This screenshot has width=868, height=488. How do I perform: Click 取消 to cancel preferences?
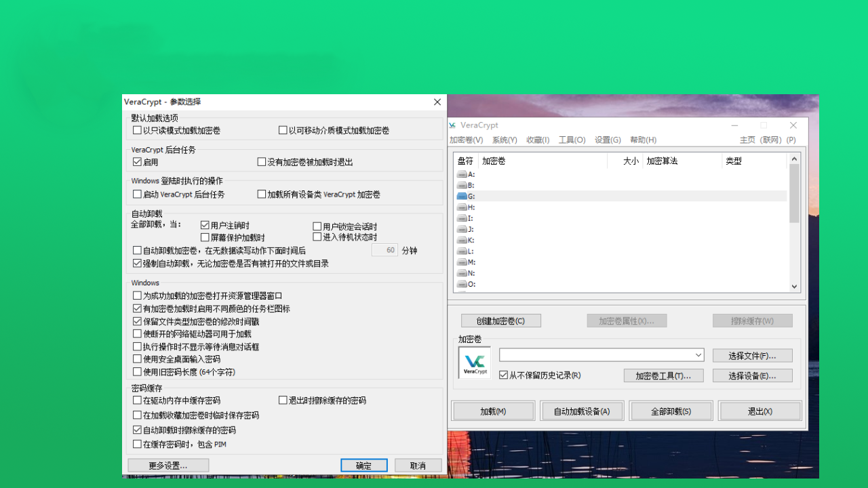coord(418,466)
